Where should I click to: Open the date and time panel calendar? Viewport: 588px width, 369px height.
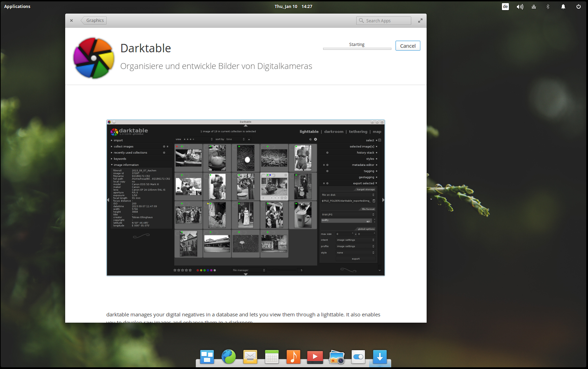pyautogui.click(x=293, y=7)
